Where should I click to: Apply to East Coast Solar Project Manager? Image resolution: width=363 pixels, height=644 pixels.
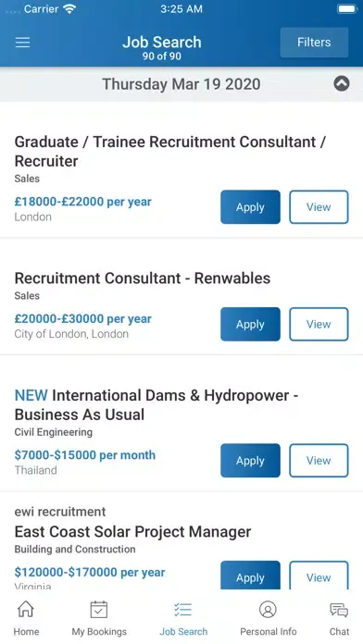click(250, 576)
